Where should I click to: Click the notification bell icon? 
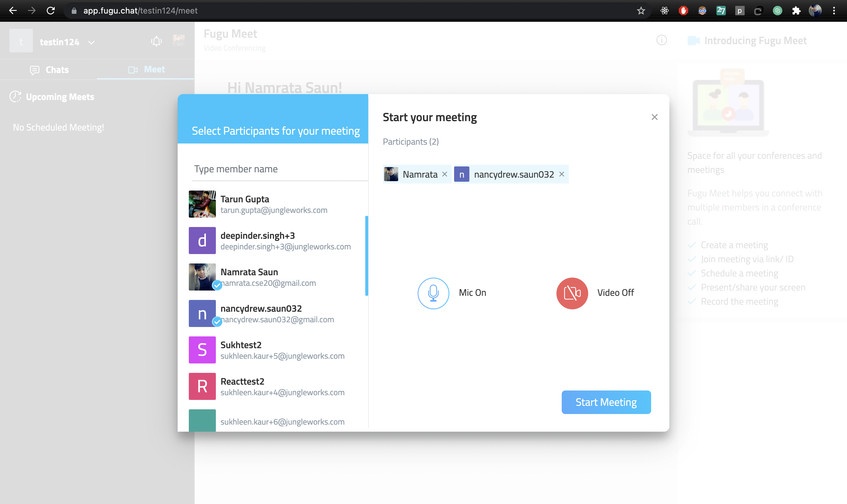coord(156,41)
